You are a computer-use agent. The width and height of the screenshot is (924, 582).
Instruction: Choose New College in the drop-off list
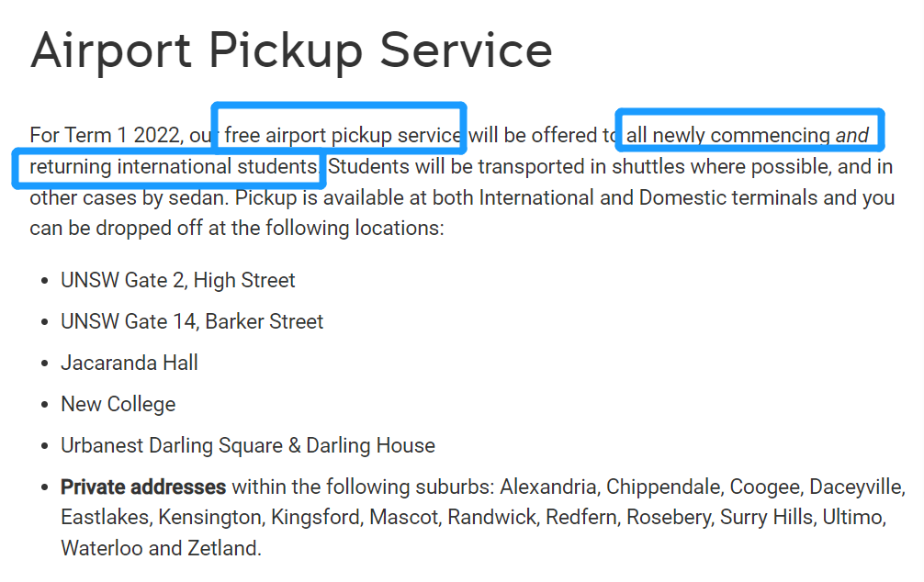pos(118,404)
